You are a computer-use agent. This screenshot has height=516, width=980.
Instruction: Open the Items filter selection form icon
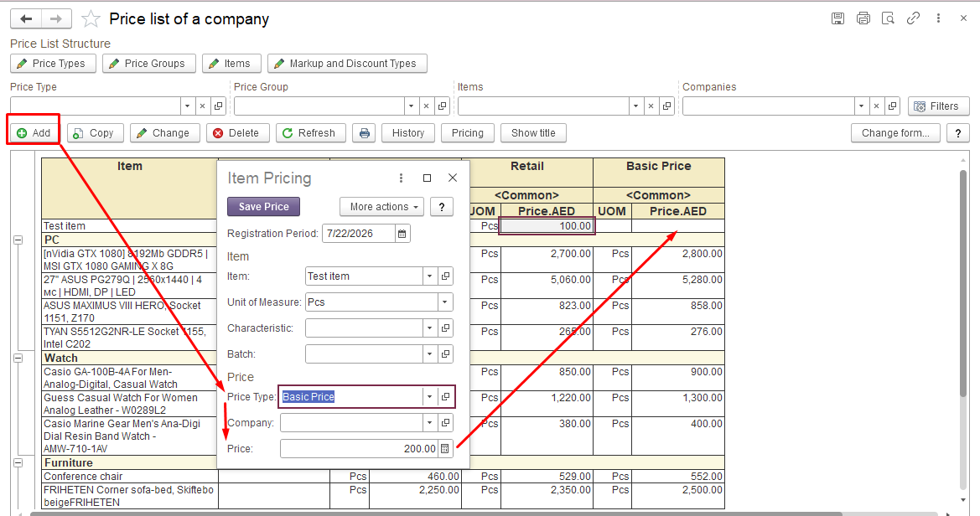point(666,106)
